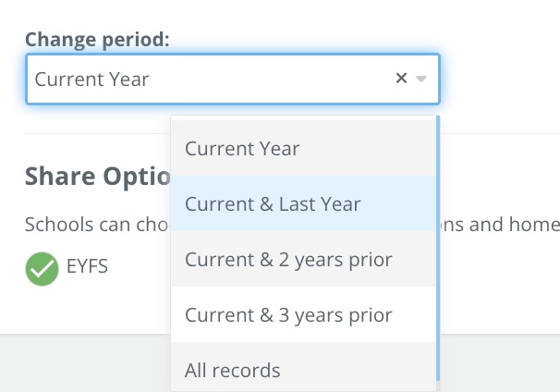Viewport: 560px width, 392px height.
Task: Clear the Change period selection with the X
Action: [x=401, y=79]
